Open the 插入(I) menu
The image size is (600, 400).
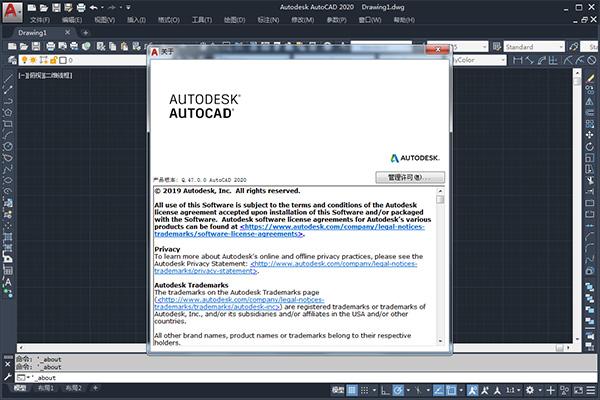pyautogui.click(x=136, y=20)
